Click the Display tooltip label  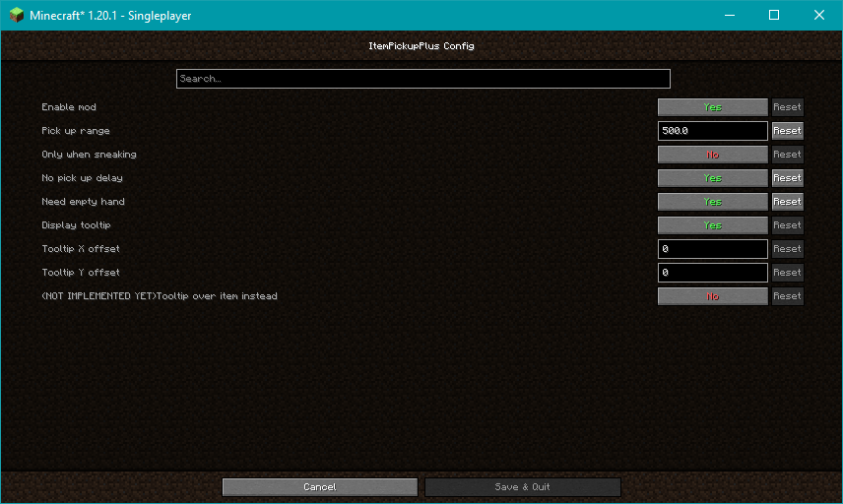coord(77,225)
